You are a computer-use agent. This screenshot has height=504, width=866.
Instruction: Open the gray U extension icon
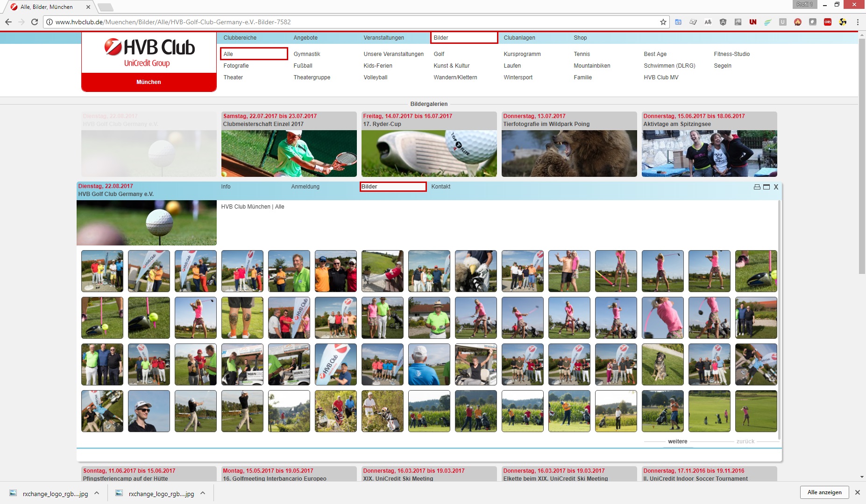click(783, 22)
